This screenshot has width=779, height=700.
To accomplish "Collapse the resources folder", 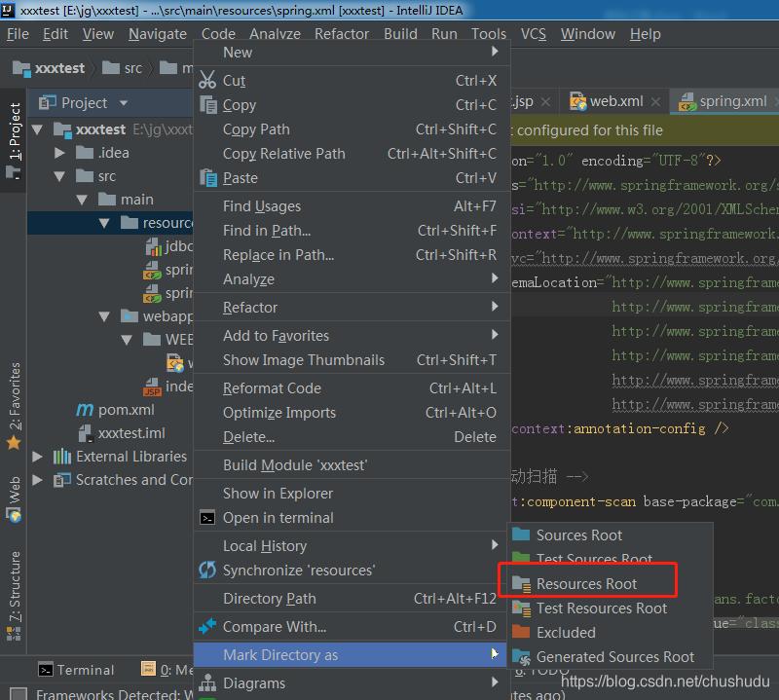I will 104,223.
